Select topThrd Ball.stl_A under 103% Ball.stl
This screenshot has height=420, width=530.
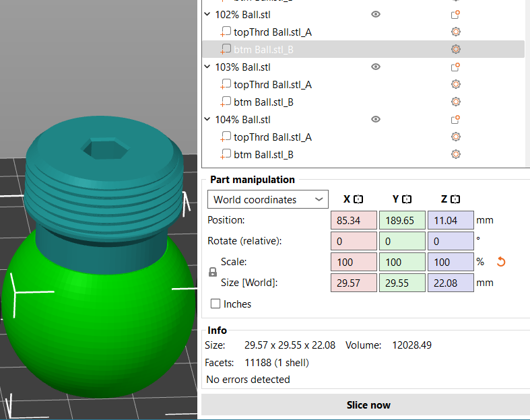pos(364,85)
